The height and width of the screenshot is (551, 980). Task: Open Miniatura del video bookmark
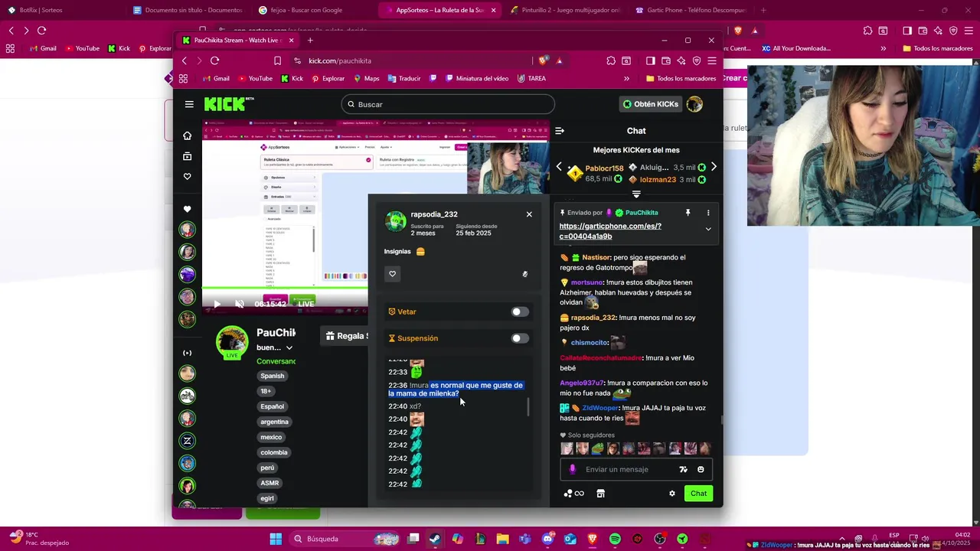pyautogui.click(x=475, y=78)
